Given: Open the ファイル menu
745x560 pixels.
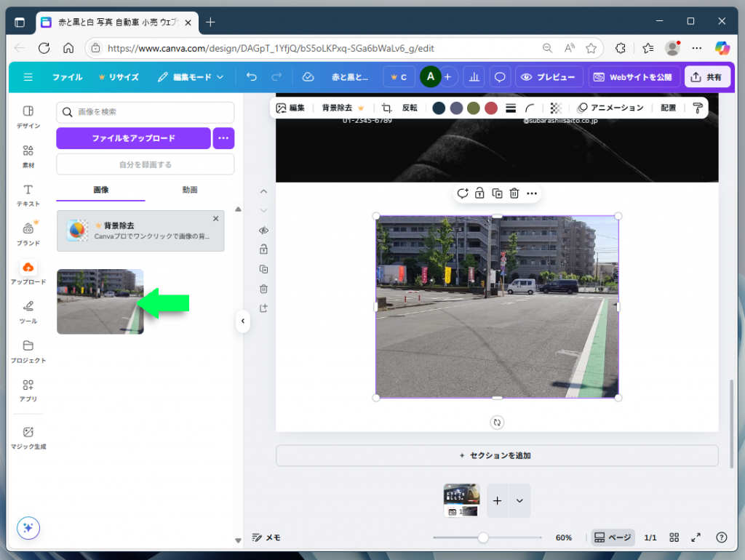Looking at the screenshot, I should (67, 76).
